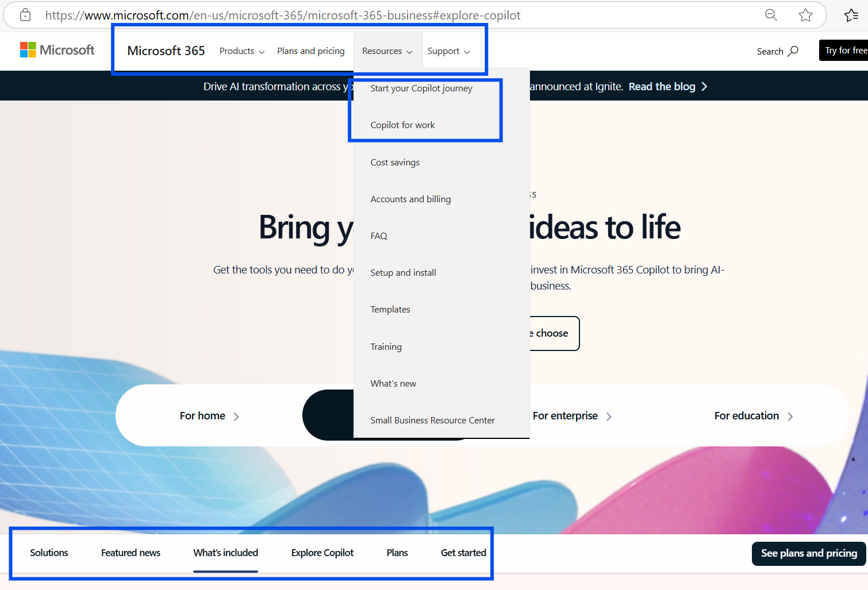Open the Cost savings menu entry
The image size is (868, 590).
[x=395, y=163]
